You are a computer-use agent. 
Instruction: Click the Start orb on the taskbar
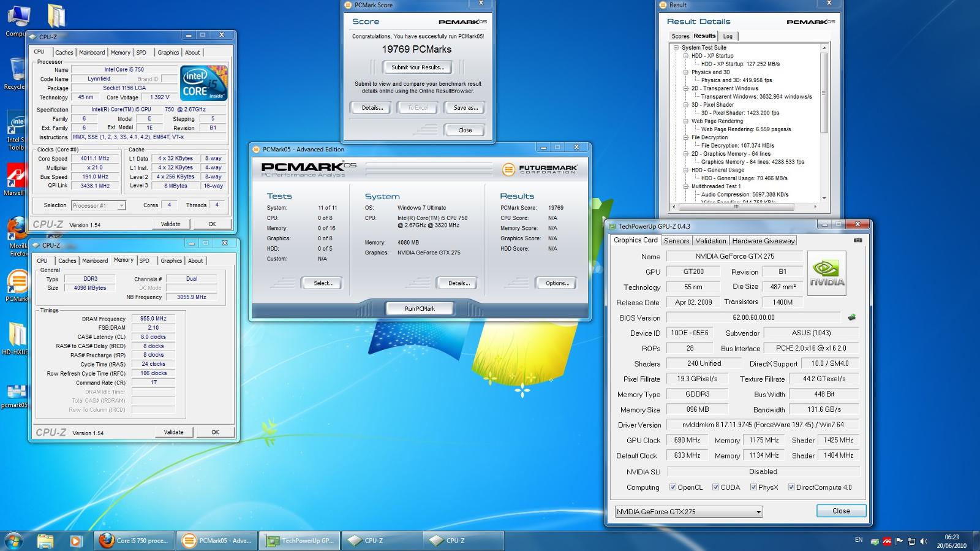(x=14, y=541)
